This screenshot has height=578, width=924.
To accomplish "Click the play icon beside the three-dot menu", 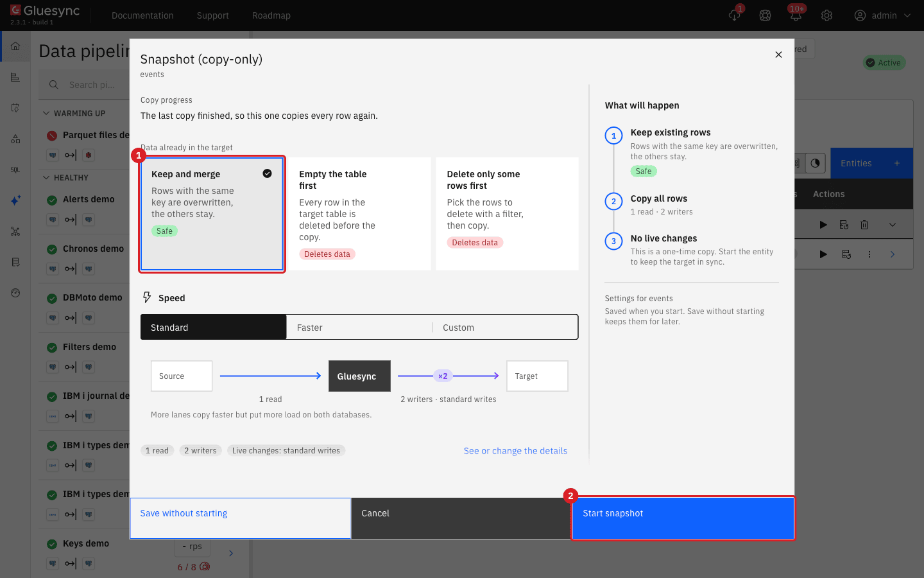I will coord(823,254).
